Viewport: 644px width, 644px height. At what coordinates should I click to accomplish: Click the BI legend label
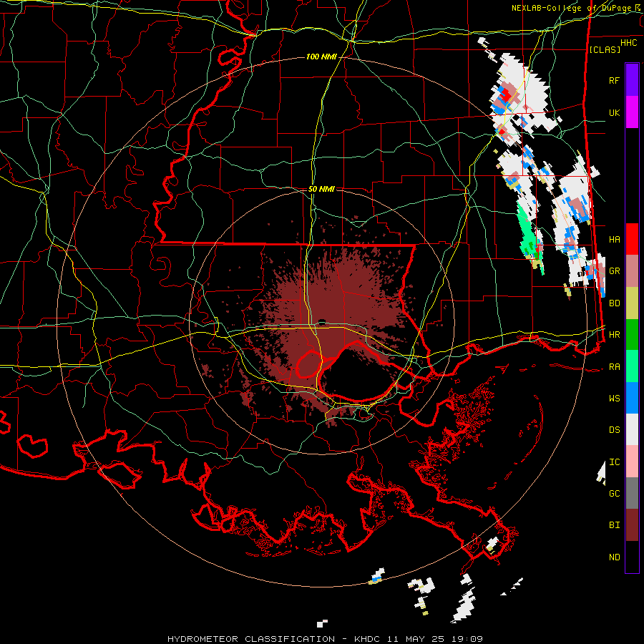click(614, 525)
